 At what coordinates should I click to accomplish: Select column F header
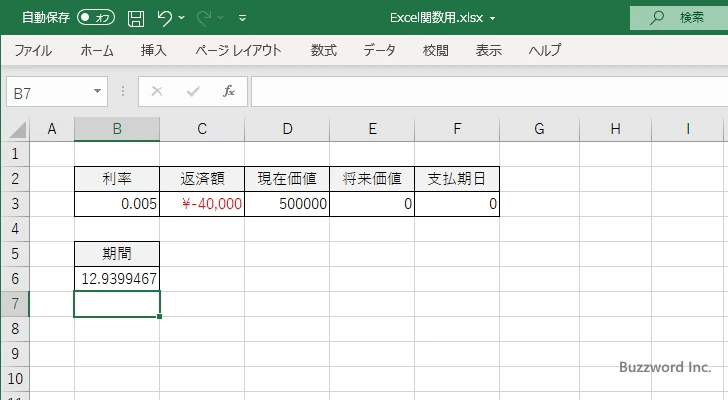point(457,129)
